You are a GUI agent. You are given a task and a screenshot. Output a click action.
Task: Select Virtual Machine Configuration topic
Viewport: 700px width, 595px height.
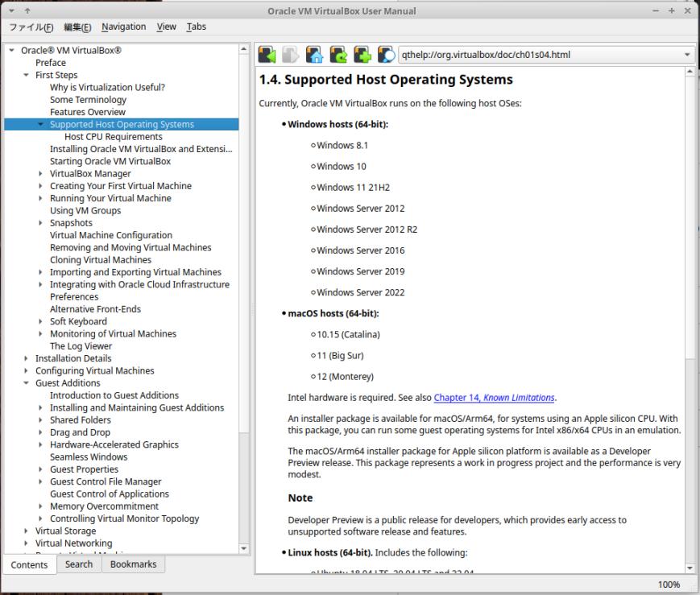coord(110,235)
